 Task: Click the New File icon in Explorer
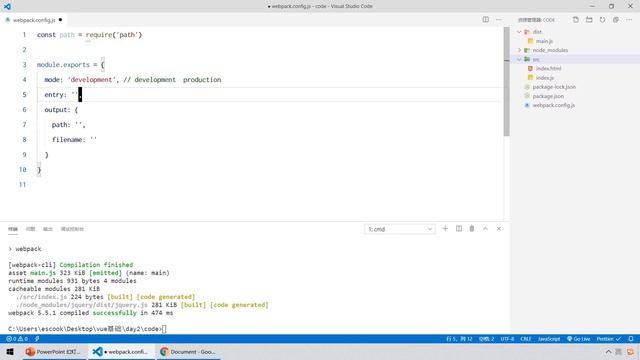click(x=576, y=20)
